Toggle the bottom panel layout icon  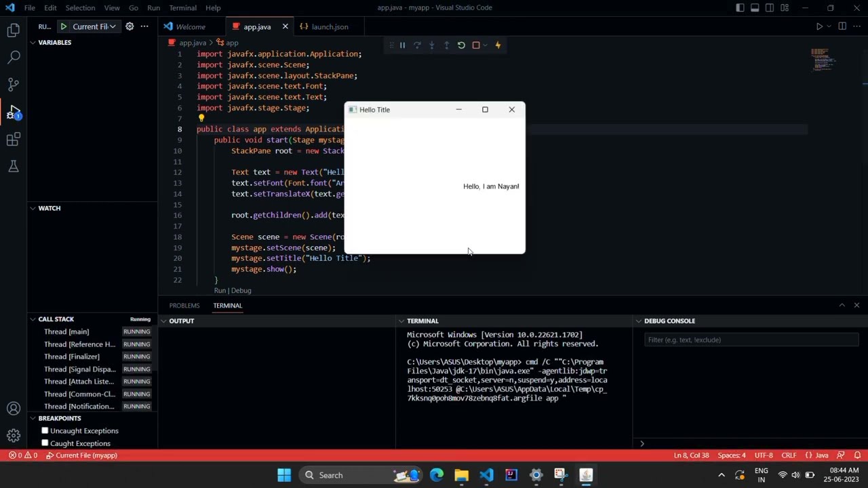coord(755,7)
